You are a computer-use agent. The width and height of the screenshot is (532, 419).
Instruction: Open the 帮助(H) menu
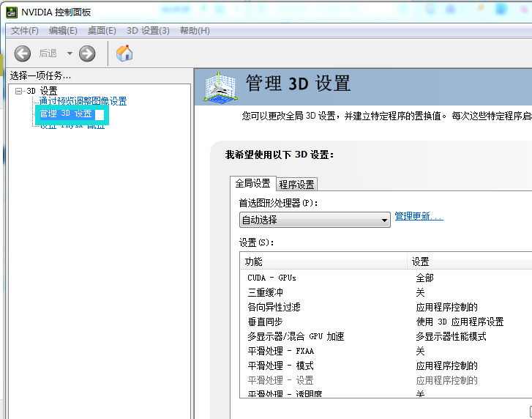click(x=195, y=31)
